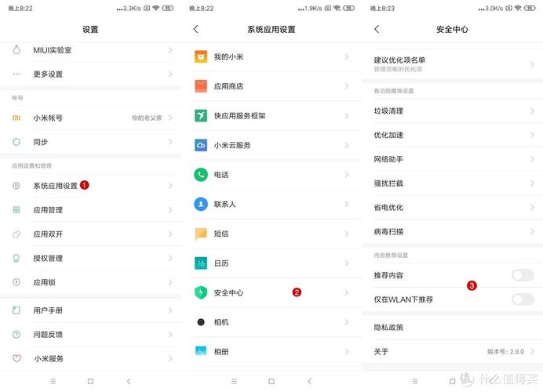Tap the Calendar (日历) icon
Image resolution: width=543 pixels, height=392 pixels.
201,263
